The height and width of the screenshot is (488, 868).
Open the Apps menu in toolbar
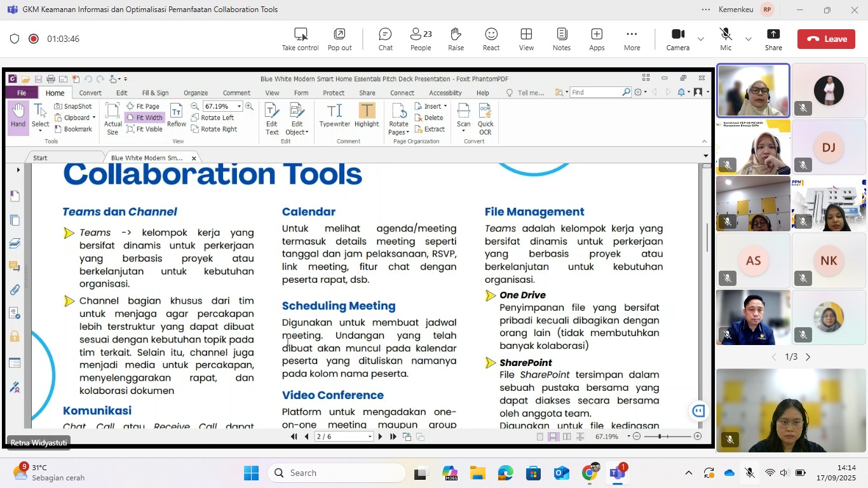(x=597, y=39)
